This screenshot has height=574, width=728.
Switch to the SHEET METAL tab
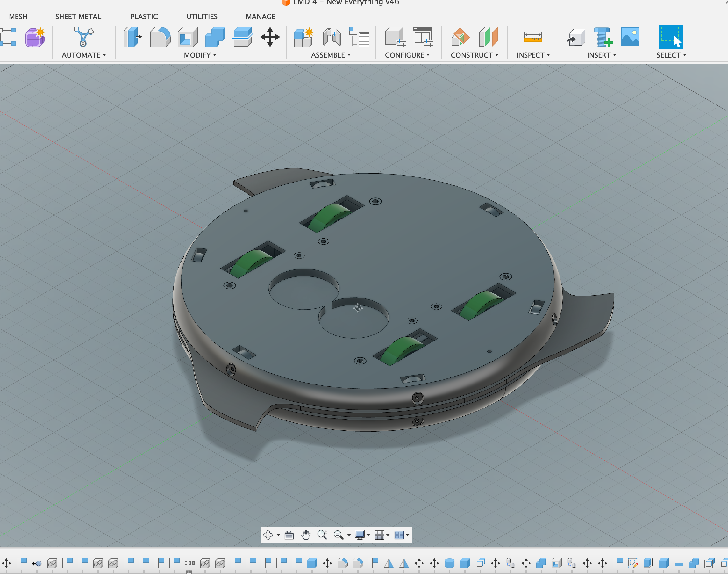(x=78, y=17)
